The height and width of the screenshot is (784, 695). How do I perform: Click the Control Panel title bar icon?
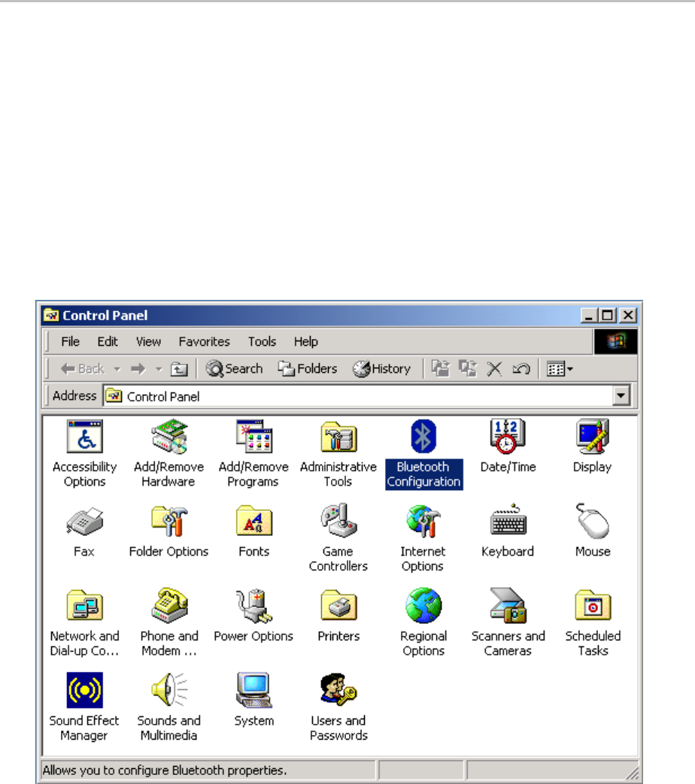pyautogui.click(x=51, y=316)
